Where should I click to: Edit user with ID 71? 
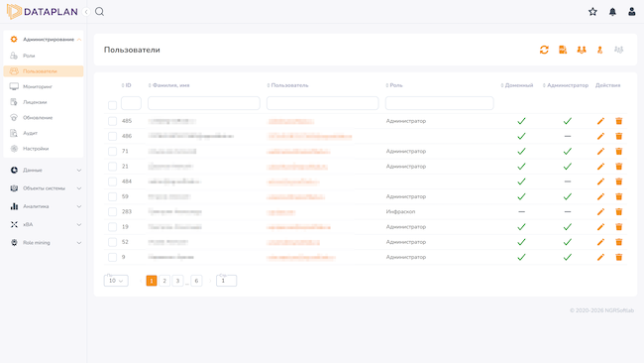point(600,152)
